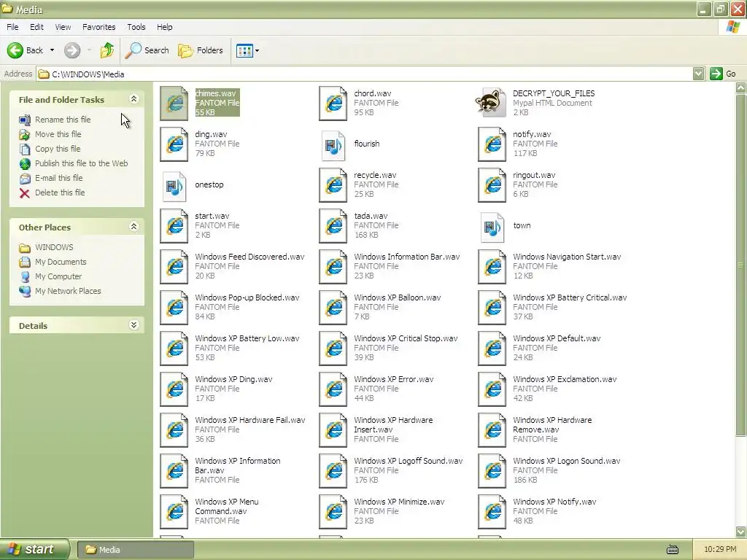Image resolution: width=747 pixels, height=560 pixels.
Task: Select the Windows Pop-up Blocked.wav icon
Action: click(174, 308)
